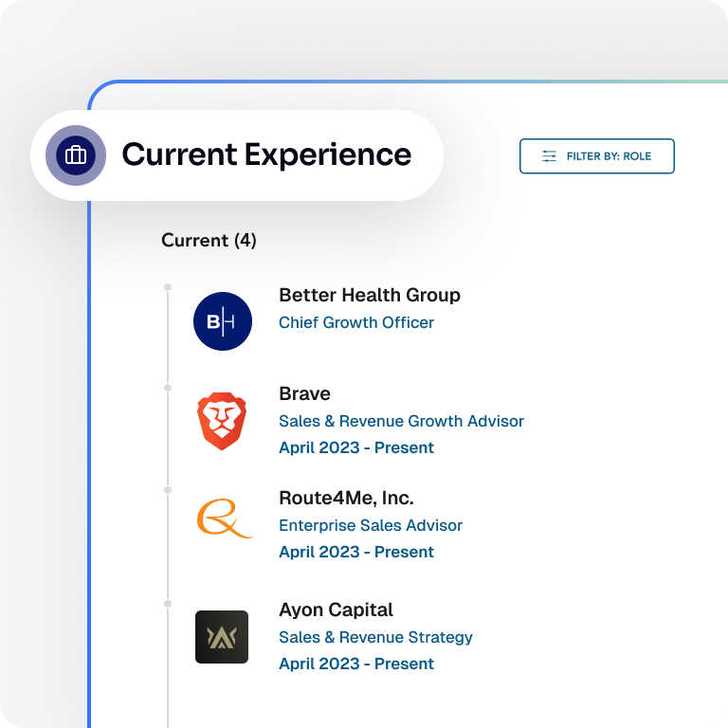Viewport: 728px width, 728px height.
Task: Open the Better Health Group company name
Action: pyautogui.click(x=369, y=295)
